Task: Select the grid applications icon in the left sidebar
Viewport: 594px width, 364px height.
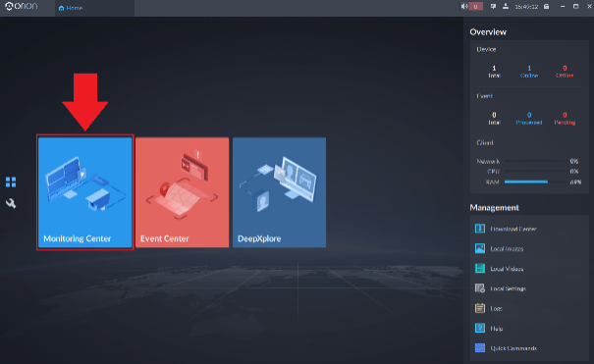Action: pyautogui.click(x=11, y=182)
